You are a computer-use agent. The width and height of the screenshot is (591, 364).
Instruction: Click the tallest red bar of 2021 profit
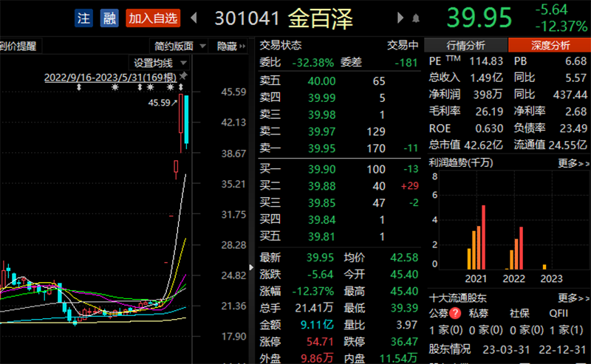pos(483,238)
